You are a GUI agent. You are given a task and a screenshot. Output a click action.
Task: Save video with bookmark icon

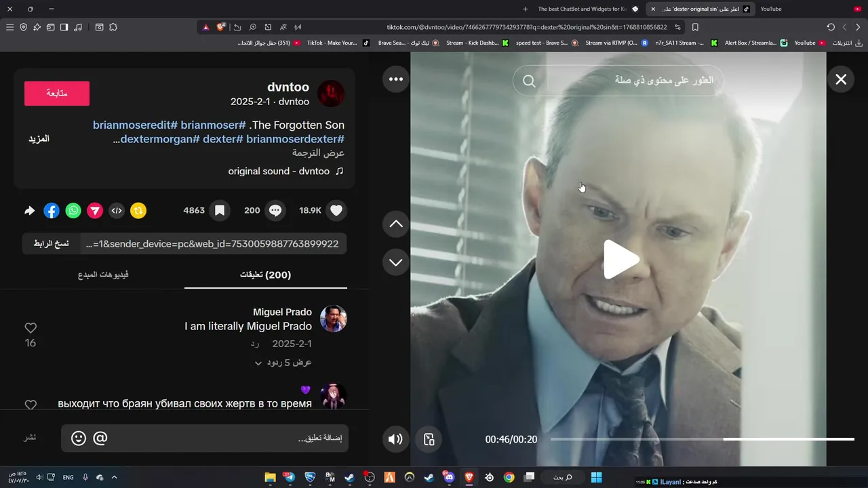click(x=220, y=211)
